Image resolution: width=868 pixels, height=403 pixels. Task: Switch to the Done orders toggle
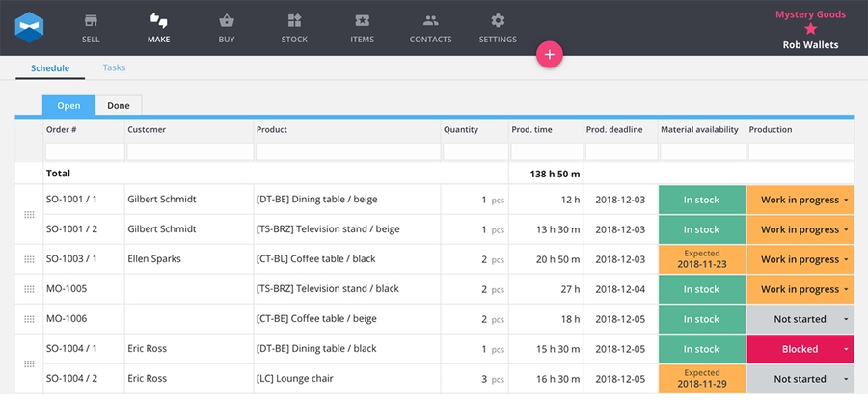pos(119,106)
